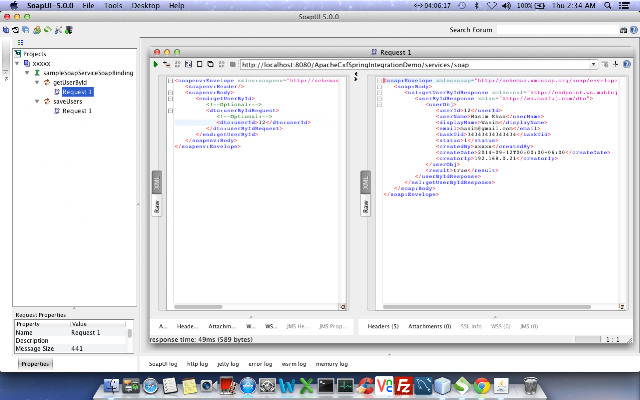Click in the Search Forum field
The image size is (640, 400).
click(558, 30)
